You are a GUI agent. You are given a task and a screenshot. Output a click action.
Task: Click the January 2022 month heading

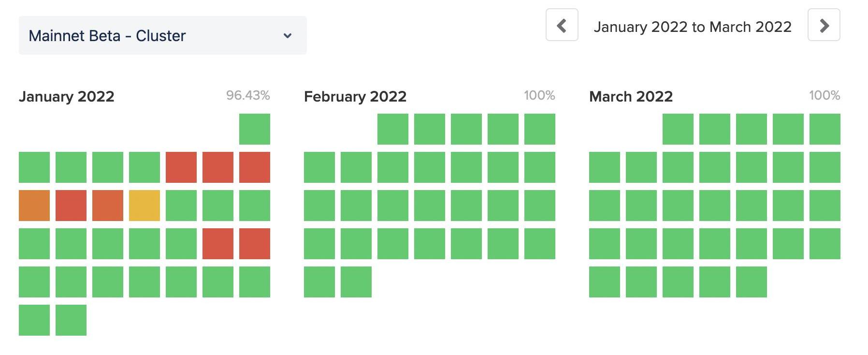pyautogui.click(x=67, y=97)
